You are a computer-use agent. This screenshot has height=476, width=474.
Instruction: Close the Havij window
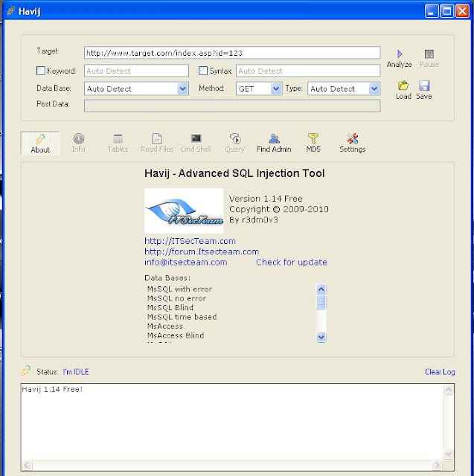pos(462,11)
